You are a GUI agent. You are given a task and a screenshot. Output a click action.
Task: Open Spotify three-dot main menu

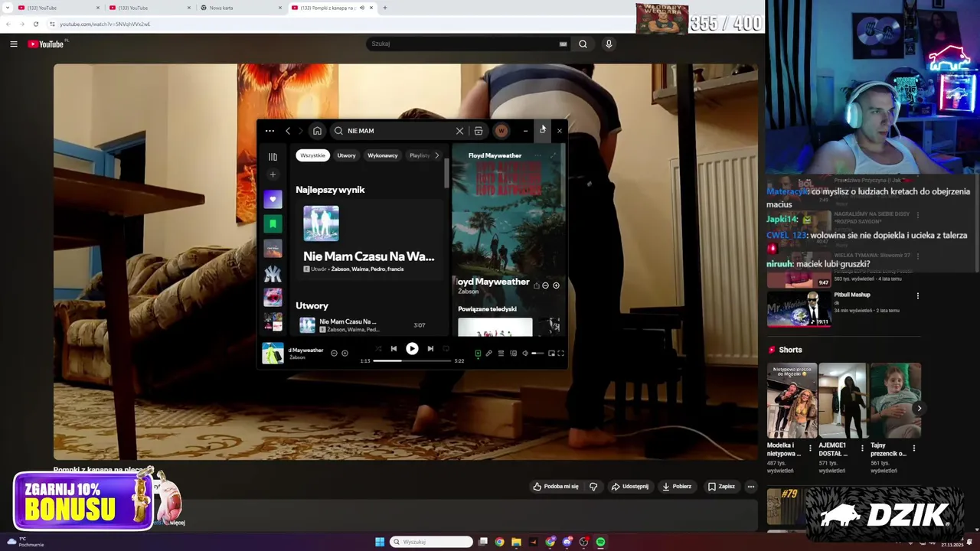click(269, 131)
